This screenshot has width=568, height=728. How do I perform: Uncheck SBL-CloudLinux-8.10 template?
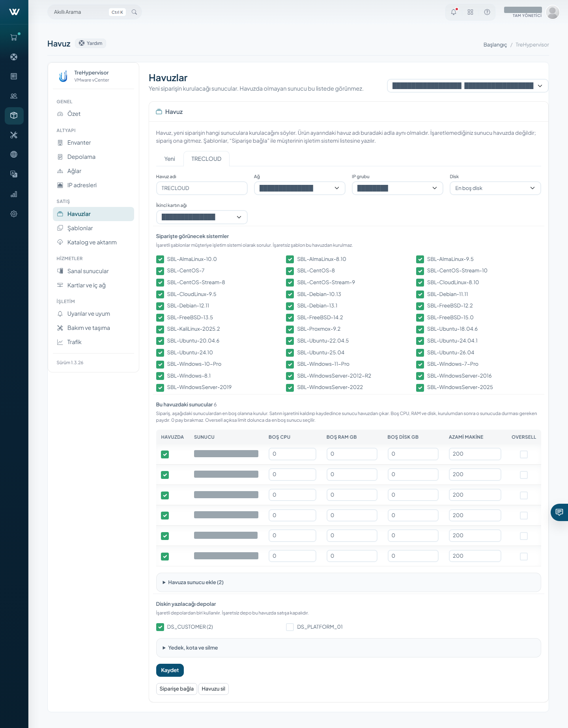420,283
